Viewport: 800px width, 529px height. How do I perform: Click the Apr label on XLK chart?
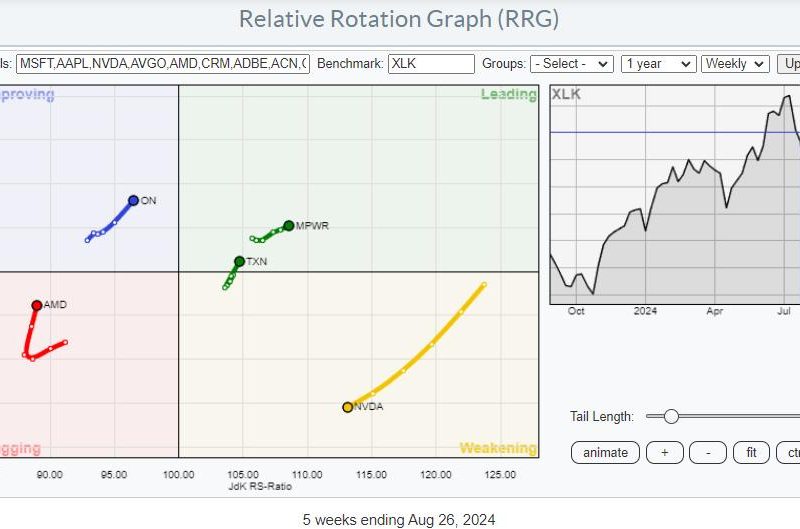pos(715,311)
